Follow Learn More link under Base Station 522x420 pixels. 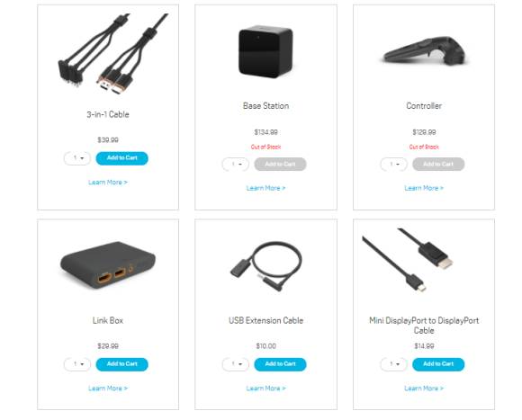click(265, 188)
